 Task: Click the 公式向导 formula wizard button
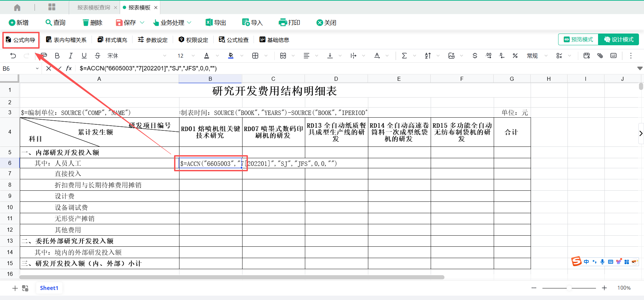(21, 40)
